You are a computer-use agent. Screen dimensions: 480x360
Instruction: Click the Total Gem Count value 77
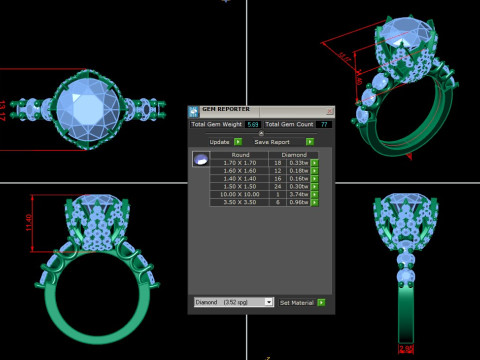tap(324, 124)
